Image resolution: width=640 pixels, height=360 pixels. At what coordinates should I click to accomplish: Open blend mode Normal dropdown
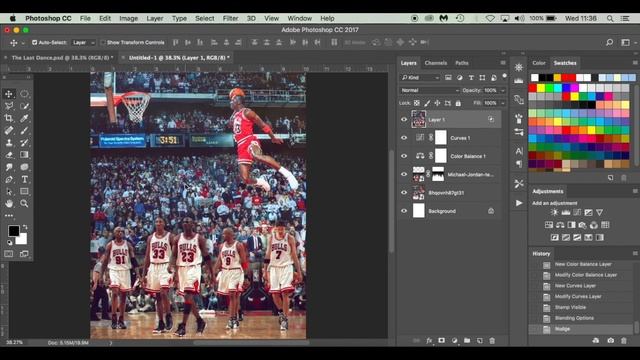pos(429,90)
